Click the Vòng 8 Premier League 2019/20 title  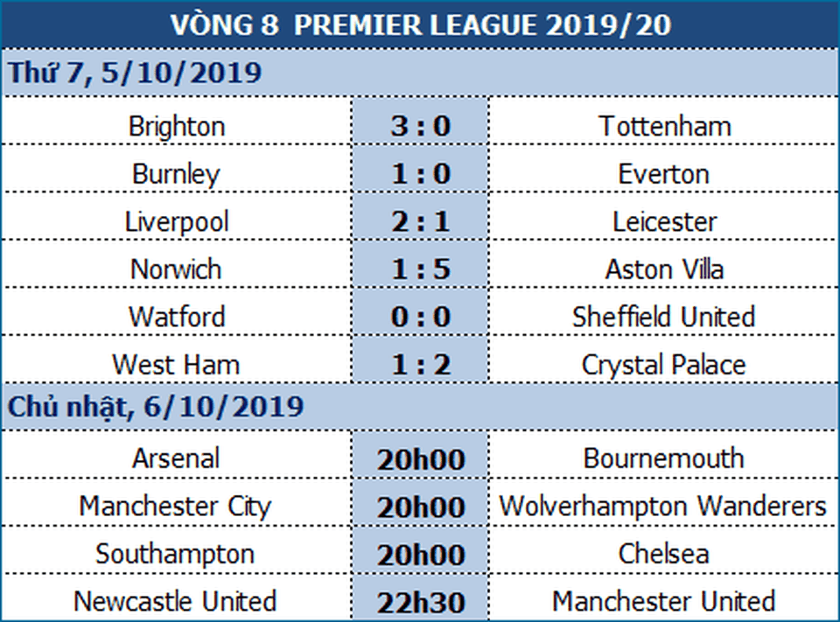420,24
